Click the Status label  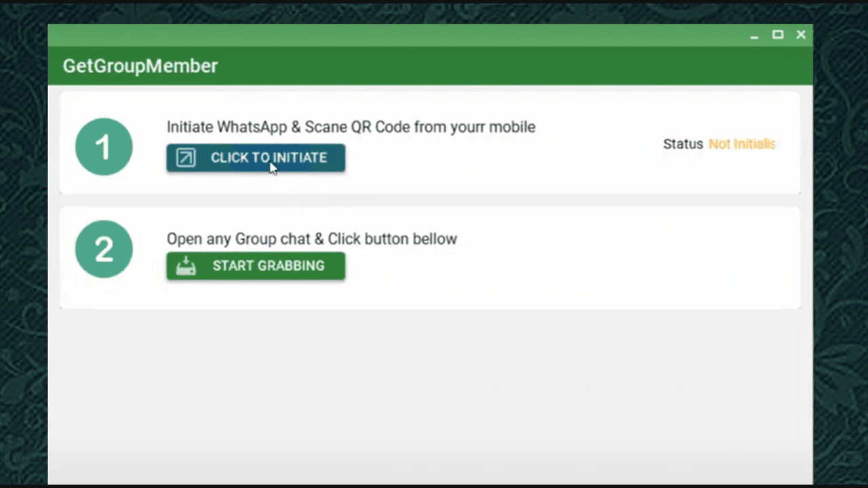(x=683, y=144)
